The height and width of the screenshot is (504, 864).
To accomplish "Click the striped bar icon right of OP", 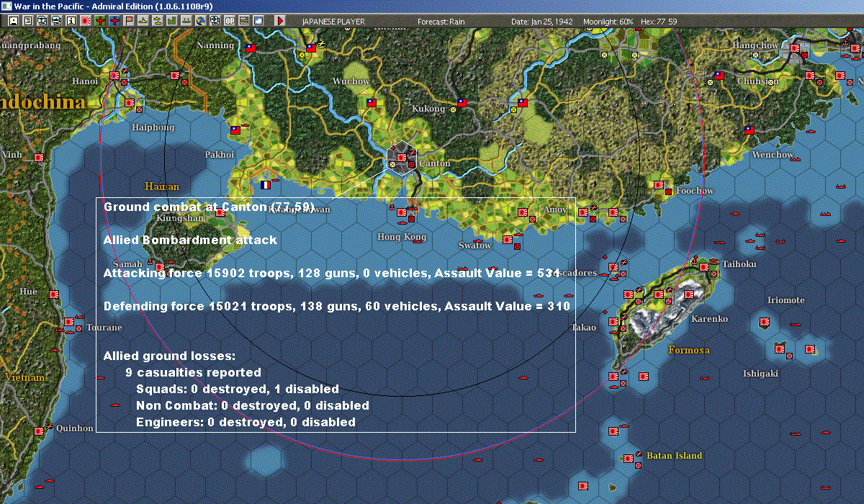I will 244,21.
